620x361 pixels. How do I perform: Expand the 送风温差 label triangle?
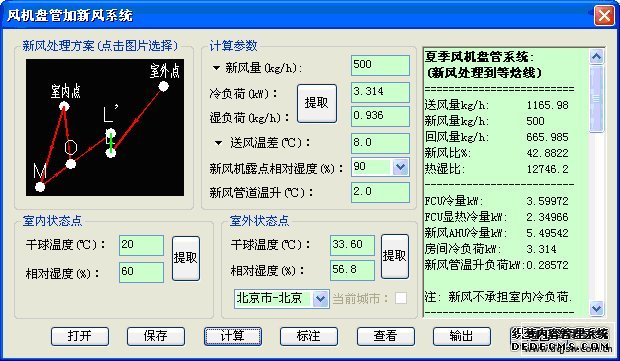[x=218, y=143]
